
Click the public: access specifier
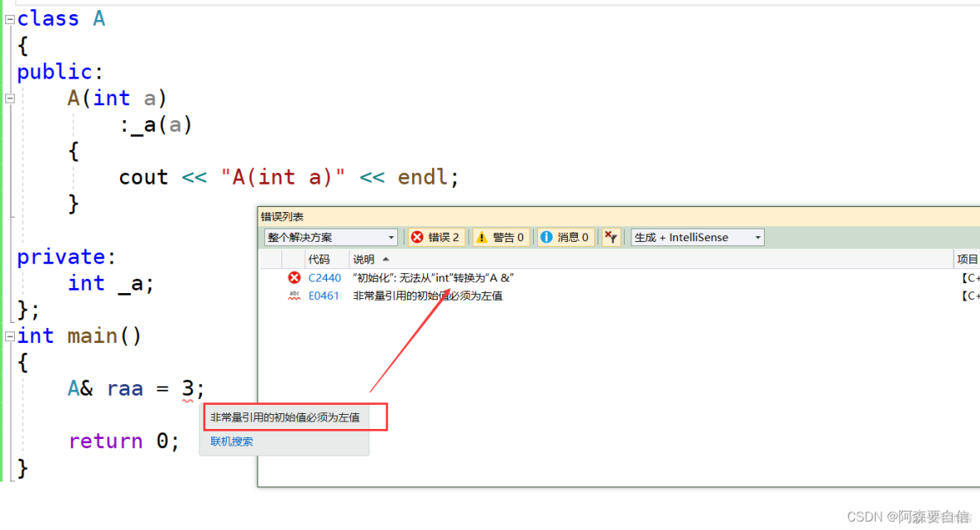coord(60,72)
